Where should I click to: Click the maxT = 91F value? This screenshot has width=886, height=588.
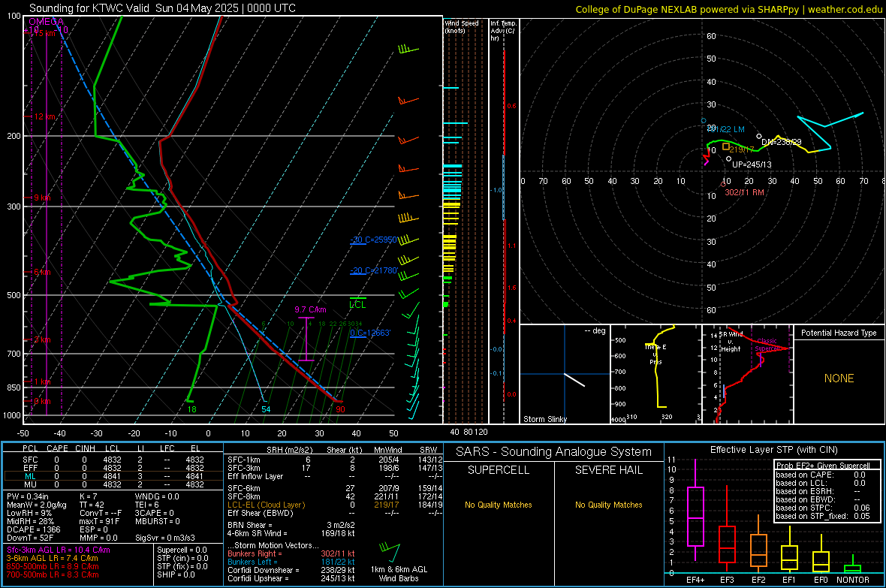[x=99, y=521]
